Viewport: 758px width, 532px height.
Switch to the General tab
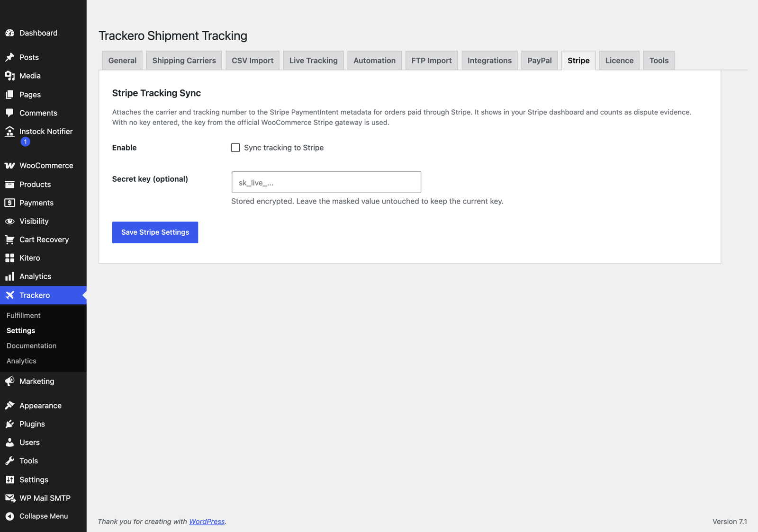(122, 61)
